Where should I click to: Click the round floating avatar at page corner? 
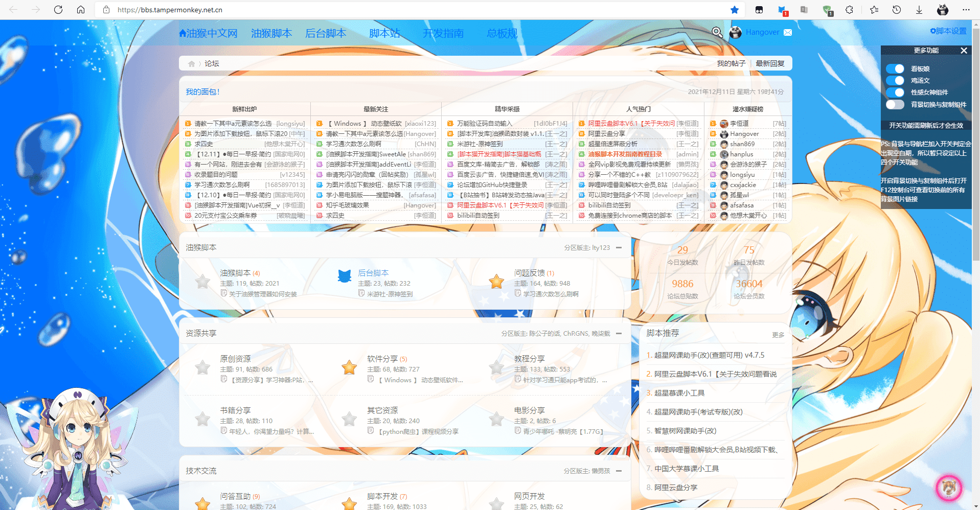click(x=949, y=488)
